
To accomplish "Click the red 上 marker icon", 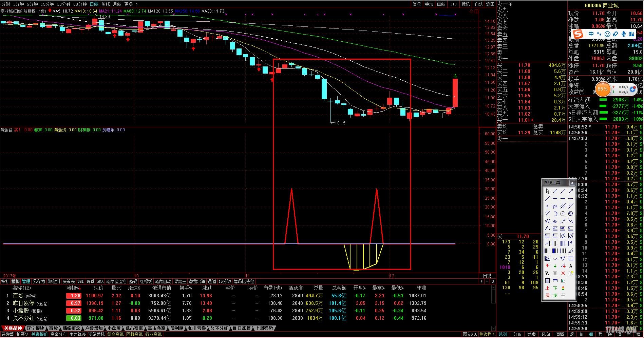I will (x=547, y=288).
